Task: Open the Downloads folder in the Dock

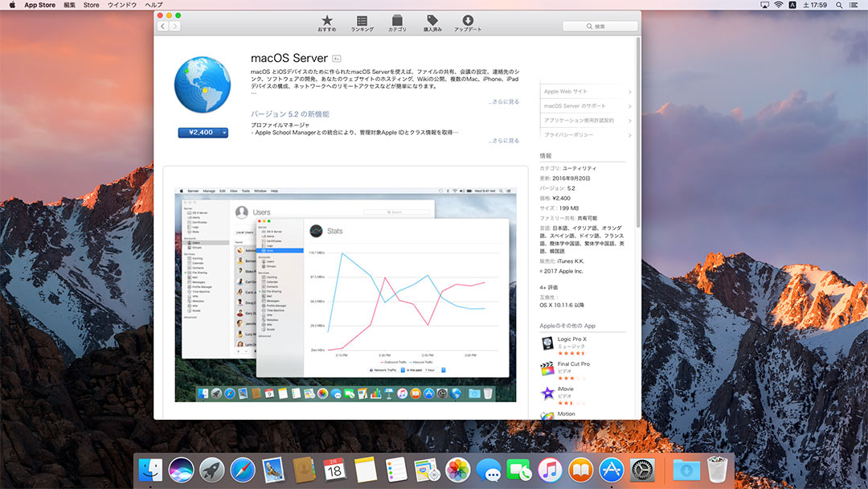Action: click(686, 471)
